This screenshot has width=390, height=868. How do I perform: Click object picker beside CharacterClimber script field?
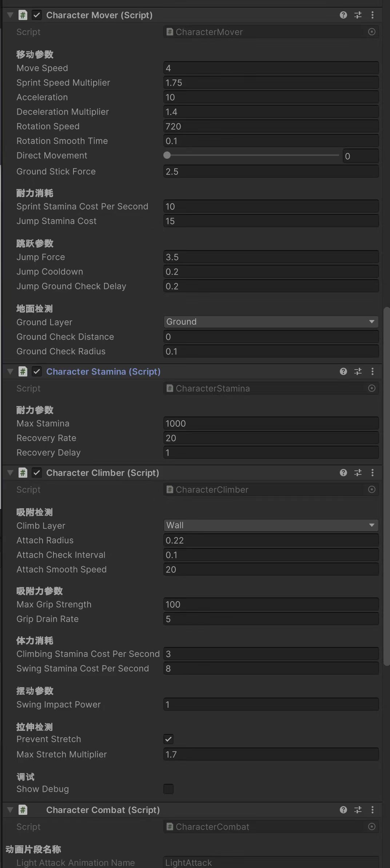click(x=371, y=490)
